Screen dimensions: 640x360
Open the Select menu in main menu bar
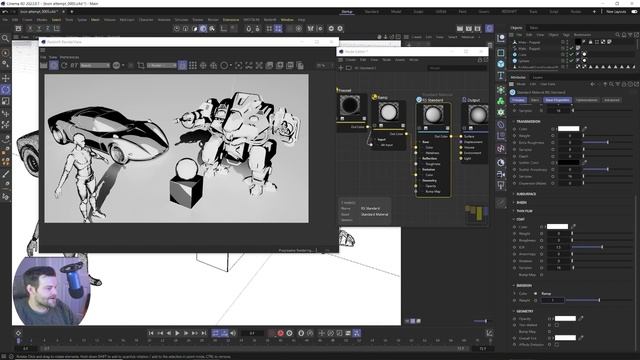tap(56, 20)
